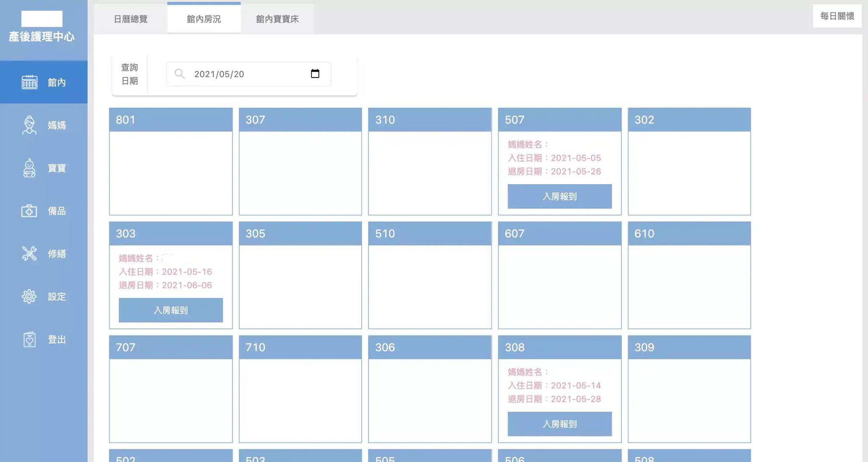The width and height of the screenshot is (868, 462).
Task: Switch to the 日曆總覽 tab
Action: coord(131,19)
